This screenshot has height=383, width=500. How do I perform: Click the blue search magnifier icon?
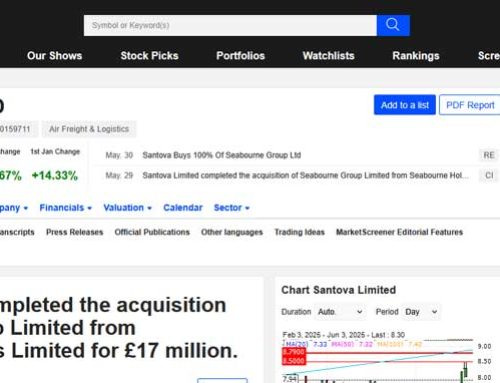pyautogui.click(x=393, y=25)
